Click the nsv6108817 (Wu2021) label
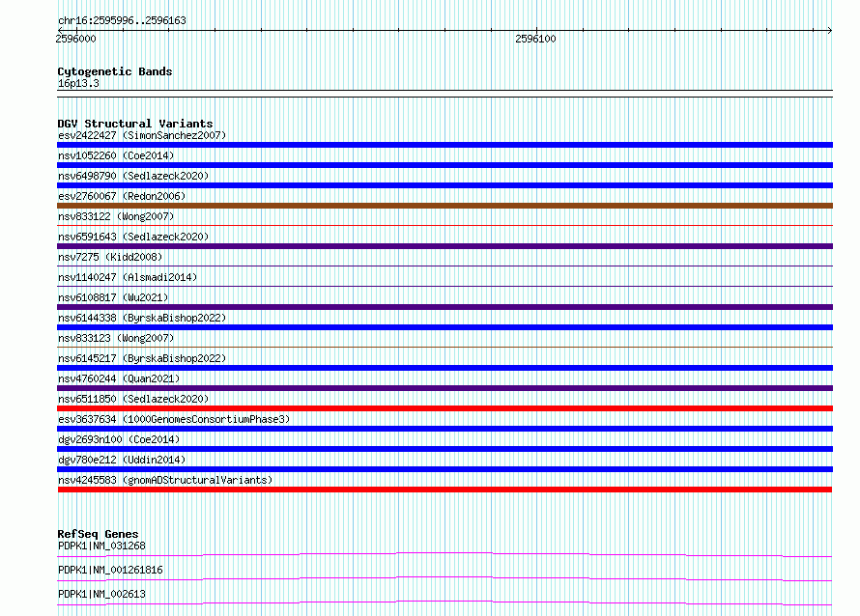The image size is (860, 616). point(113,297)
